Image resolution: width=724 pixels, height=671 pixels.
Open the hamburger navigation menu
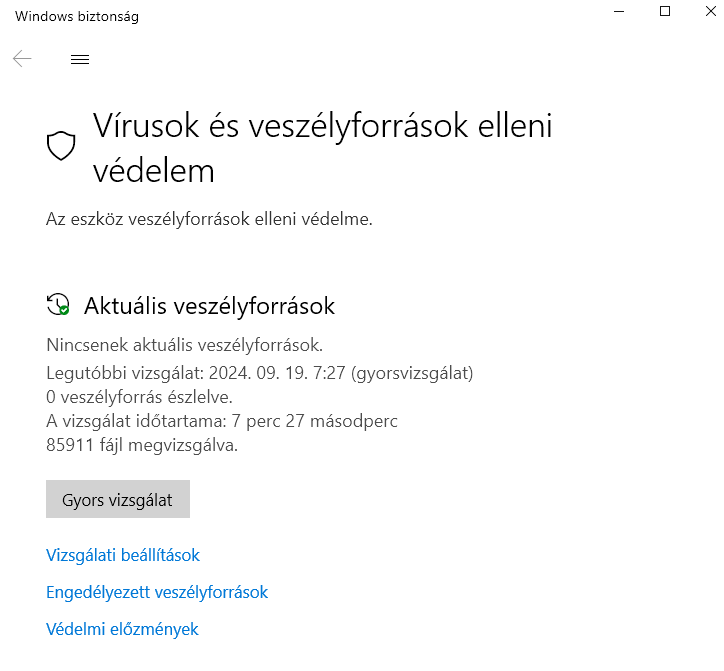(80, 60)
